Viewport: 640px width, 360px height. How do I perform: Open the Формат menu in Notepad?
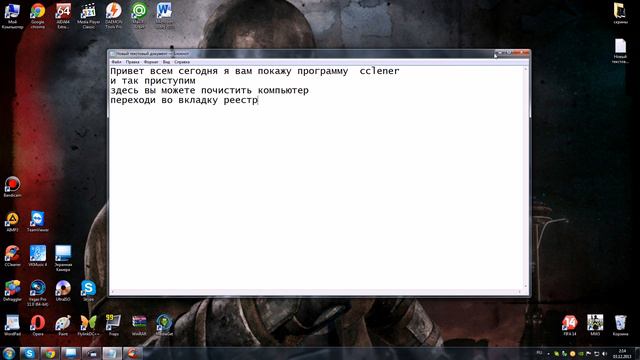tap(151, 62)
